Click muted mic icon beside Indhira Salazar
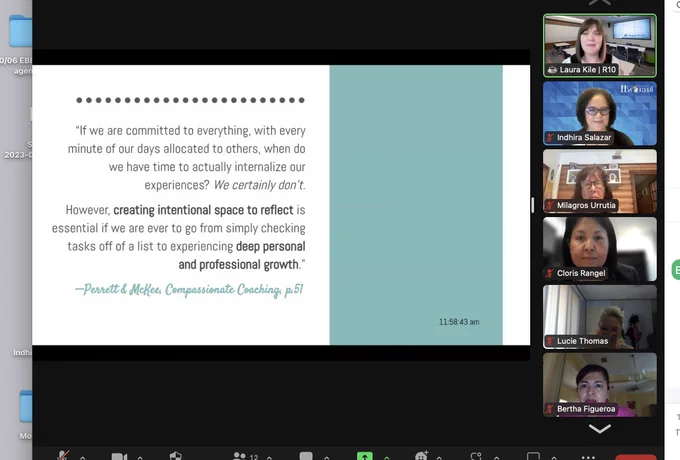 click(x=549, y=138)
